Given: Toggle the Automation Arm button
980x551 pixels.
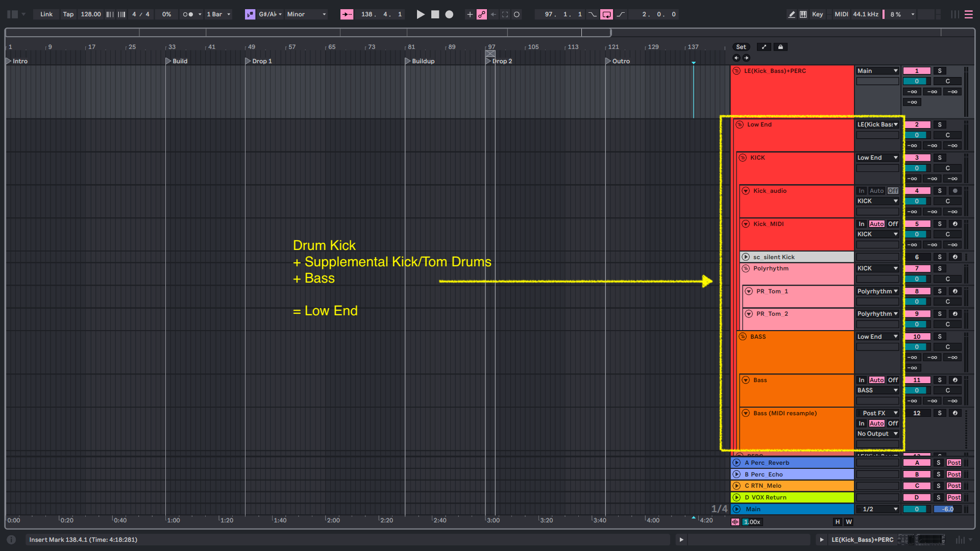Looking at the screenshot, I should click(x=481, y=14).
